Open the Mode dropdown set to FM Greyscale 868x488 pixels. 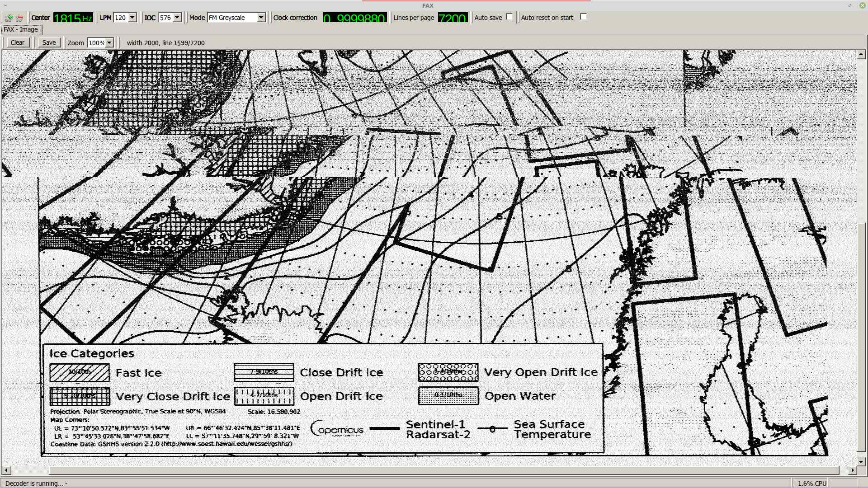pos(261,18)
